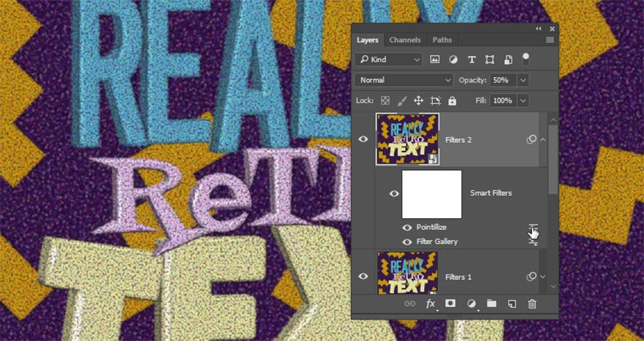Viewport: 644px width, 341px height.
Task: Create a new layer
Action: pos(512,303)
